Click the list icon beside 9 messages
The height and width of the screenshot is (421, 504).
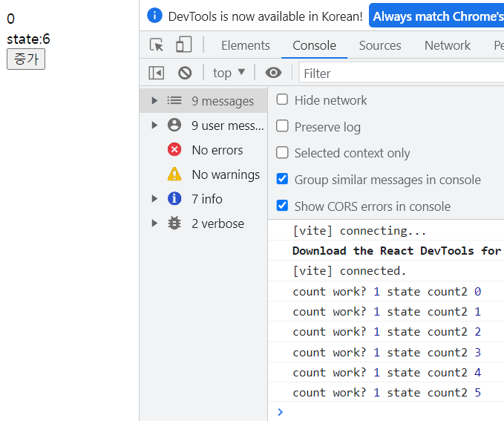[174, 101]
